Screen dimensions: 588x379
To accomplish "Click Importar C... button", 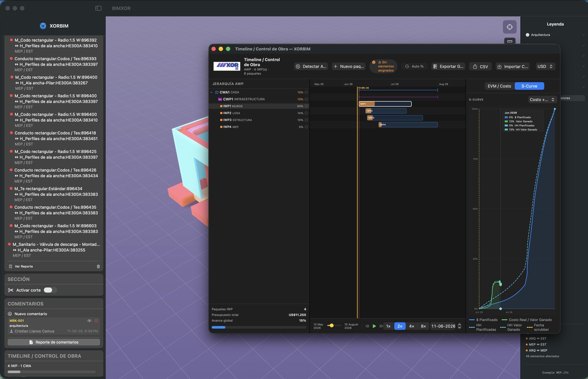I will pos(513,66).
